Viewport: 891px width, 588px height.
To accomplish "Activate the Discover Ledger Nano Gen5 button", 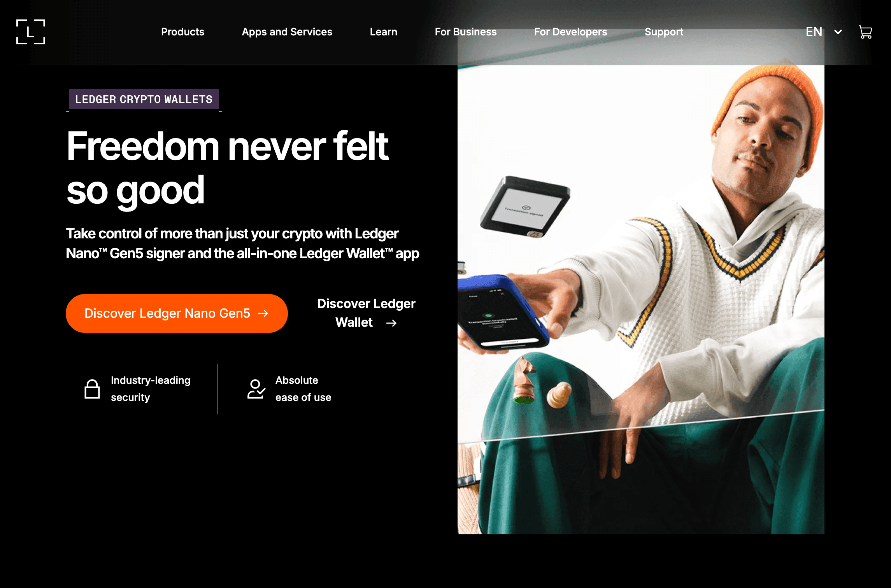I will [177, 313].
